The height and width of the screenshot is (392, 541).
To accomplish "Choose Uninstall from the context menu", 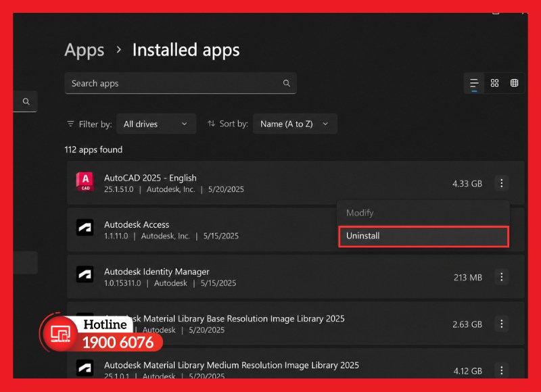I will pyautogui.click(x=423, y=236).
